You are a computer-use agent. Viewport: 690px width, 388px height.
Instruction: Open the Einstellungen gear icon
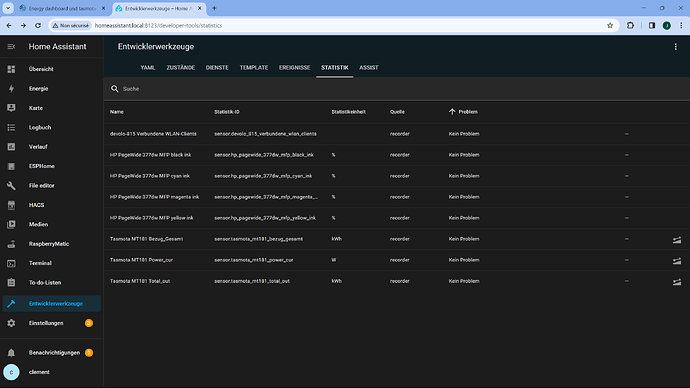[x=11, y=323]
